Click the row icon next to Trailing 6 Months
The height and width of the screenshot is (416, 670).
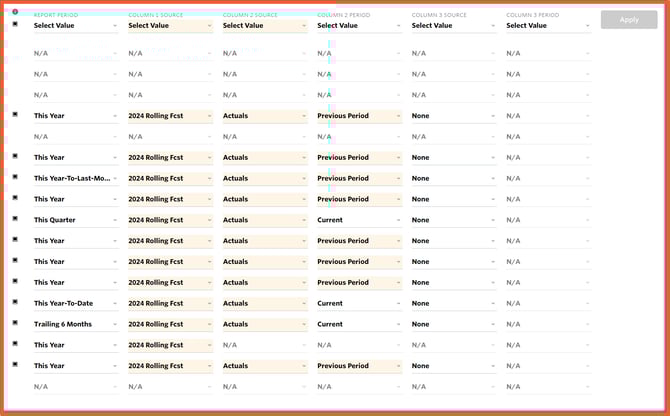point(15,323)
